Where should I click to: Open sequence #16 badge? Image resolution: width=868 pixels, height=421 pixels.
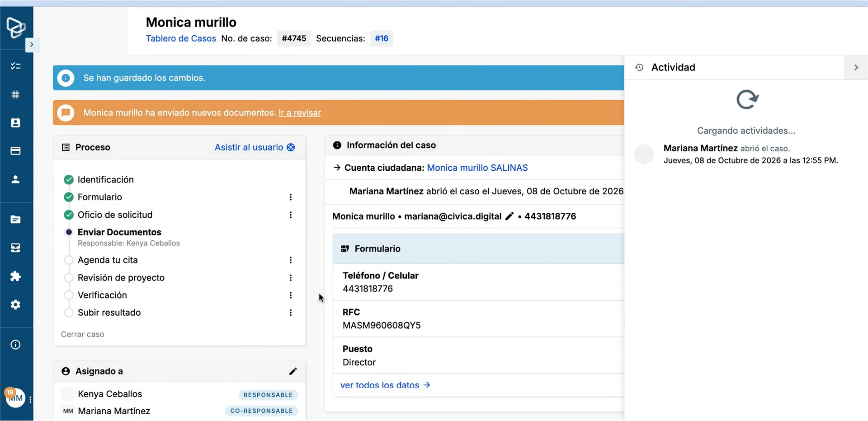click(382, 38)
